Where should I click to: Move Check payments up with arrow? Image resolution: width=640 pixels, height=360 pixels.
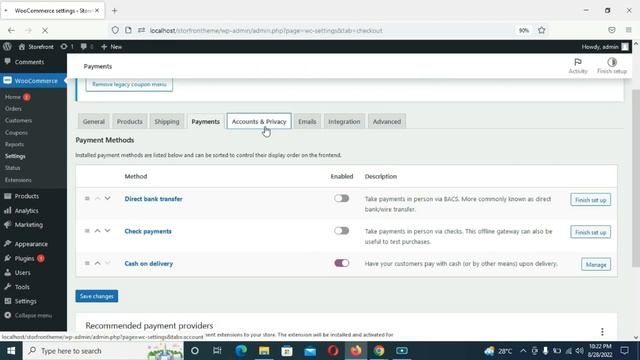click(x=97, y=231)
